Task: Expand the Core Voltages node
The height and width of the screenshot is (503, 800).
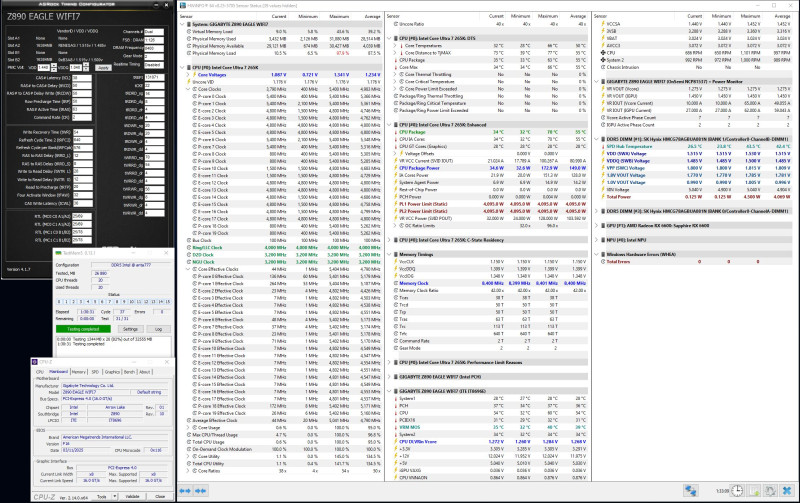Action: 188,74
